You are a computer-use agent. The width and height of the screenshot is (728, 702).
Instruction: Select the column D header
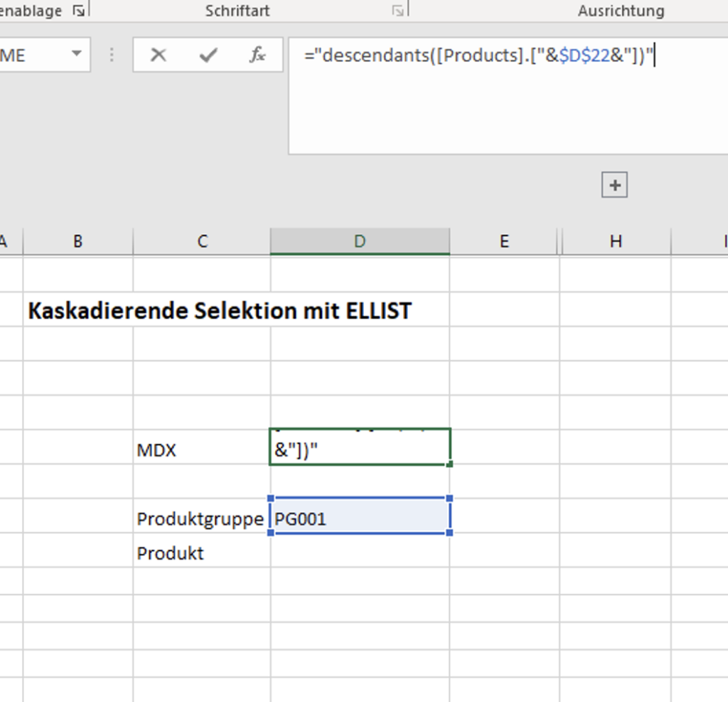(360, 241)
